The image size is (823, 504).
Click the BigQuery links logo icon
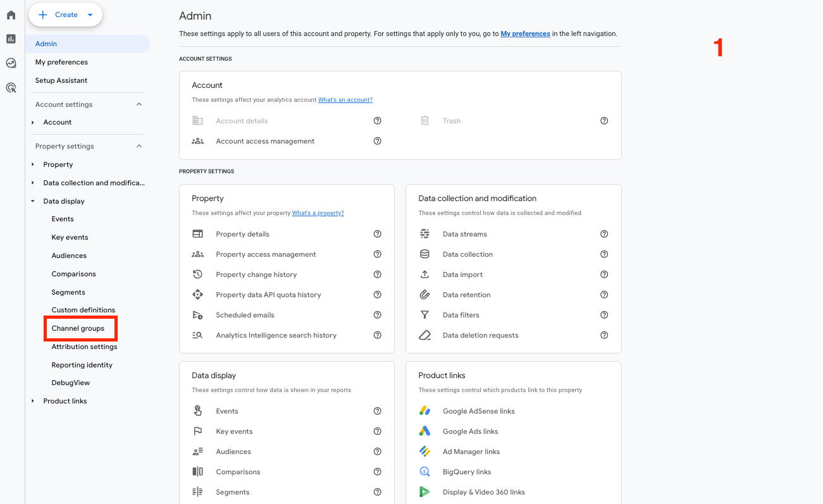point(425,472)
